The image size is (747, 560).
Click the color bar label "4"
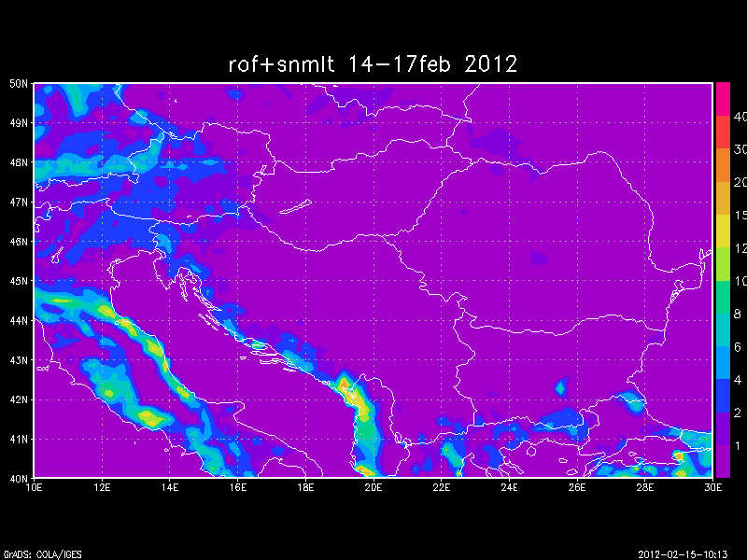738,380
